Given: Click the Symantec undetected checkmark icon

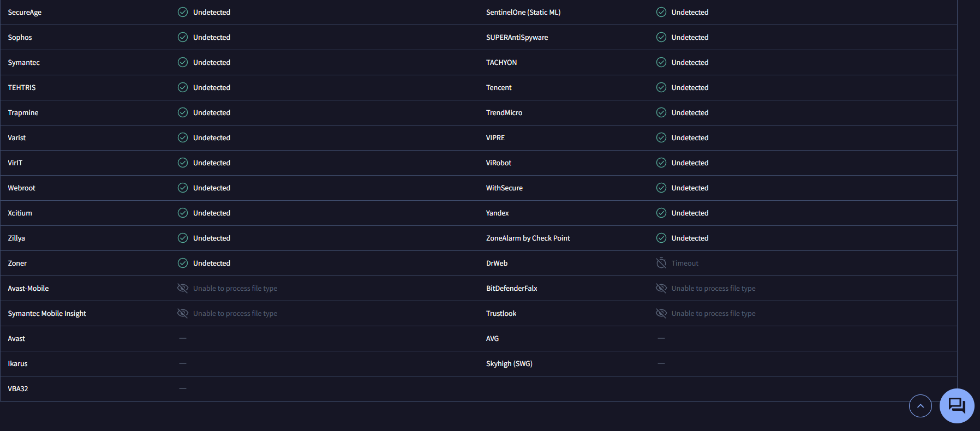Looking at the screenshot, I should pyautogui.click(x=183, y=62).
